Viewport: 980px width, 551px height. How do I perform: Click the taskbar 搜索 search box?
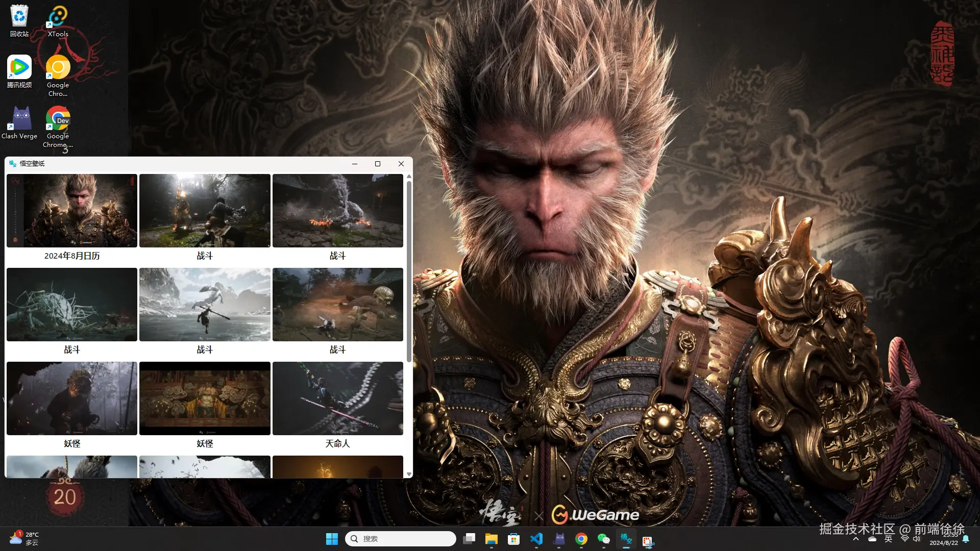(401, 539)
